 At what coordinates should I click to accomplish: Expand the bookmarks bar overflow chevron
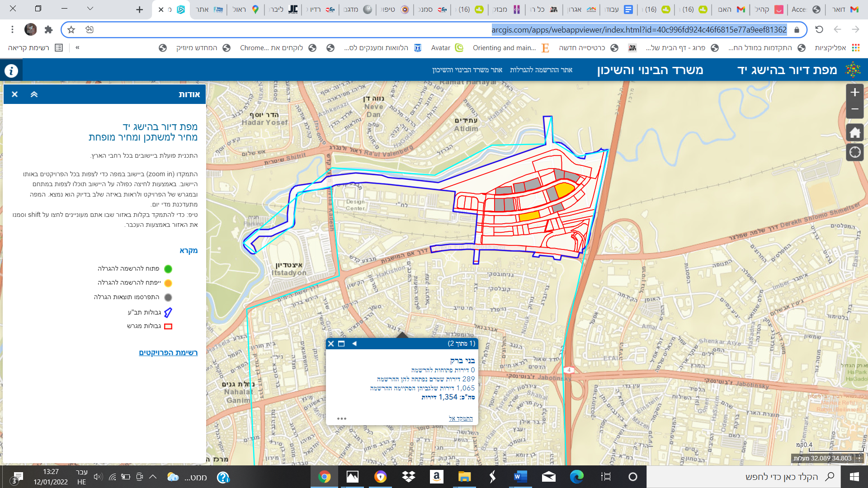coord(77,47)
